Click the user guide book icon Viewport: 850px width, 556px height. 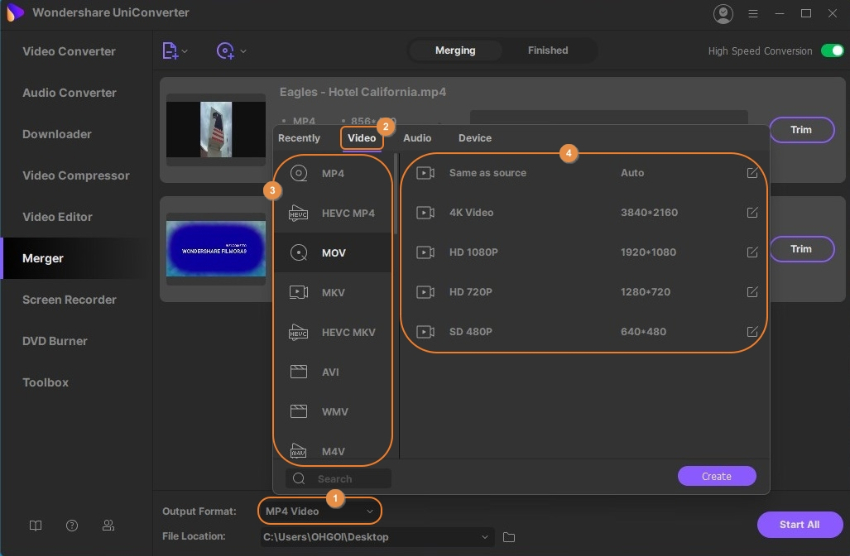pyautogui.click(x=36, y=526)
